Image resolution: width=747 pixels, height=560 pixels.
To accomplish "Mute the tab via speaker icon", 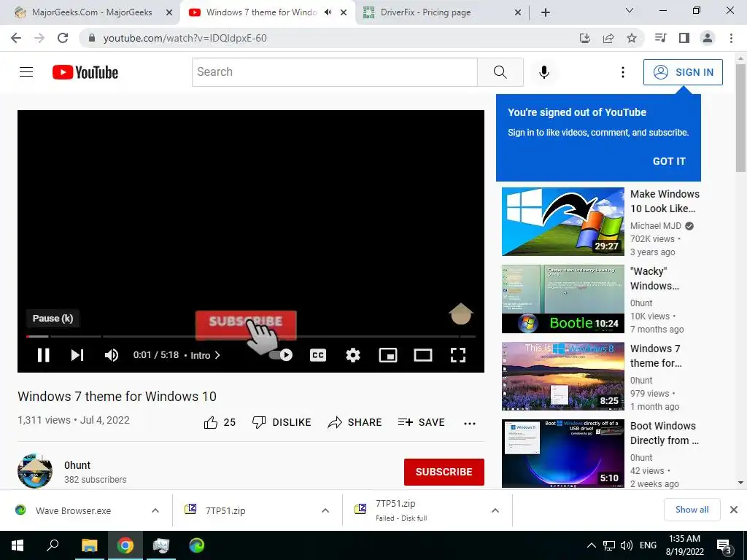I will (328, 12).
